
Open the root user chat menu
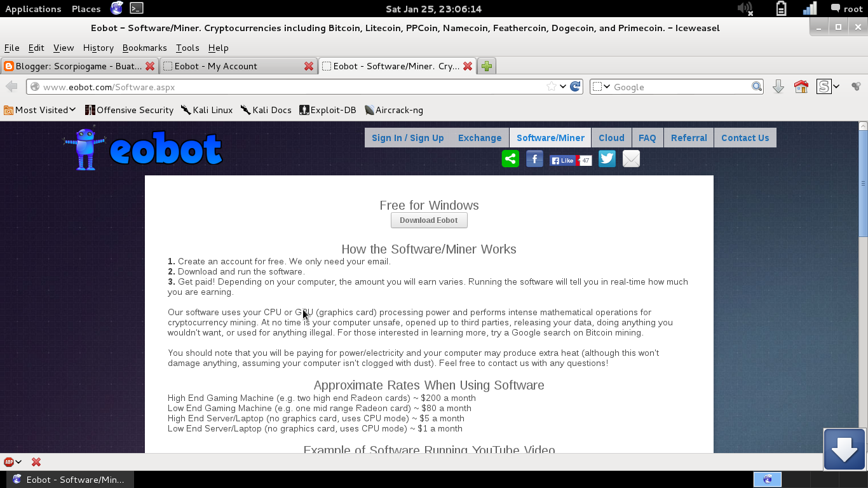846,9
